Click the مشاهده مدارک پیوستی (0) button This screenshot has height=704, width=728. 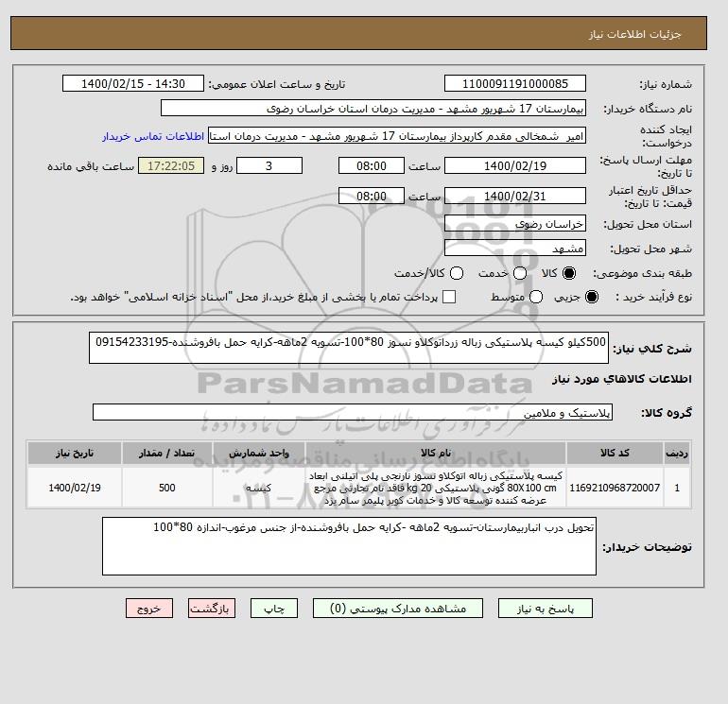tap(398, 609)
